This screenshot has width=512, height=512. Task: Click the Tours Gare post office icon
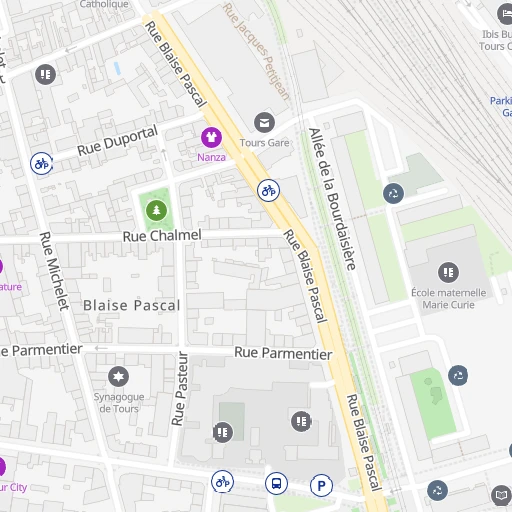tap(264, 123)
